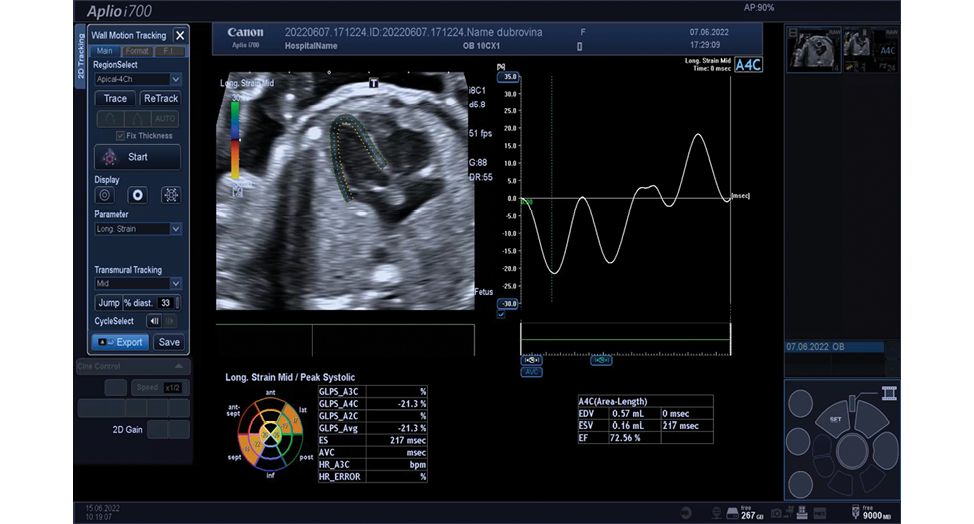Viewport: 974px width, 524px height.
Task: Close the Wall Motion Tracking panel
Action: pos(180,35)
